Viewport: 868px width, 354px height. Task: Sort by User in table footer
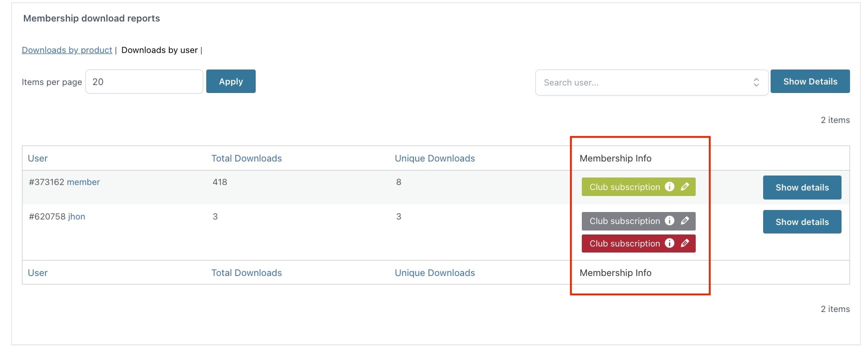[x=38, y=273]
